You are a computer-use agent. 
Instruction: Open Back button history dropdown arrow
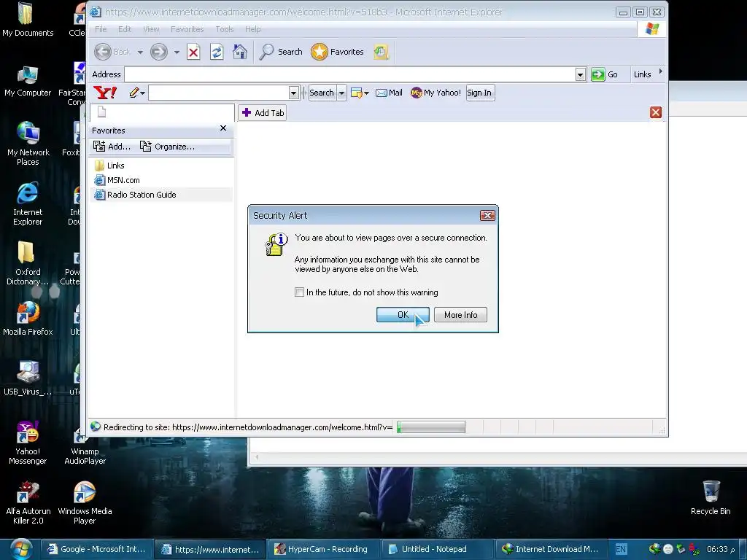[x=140, y=52]
